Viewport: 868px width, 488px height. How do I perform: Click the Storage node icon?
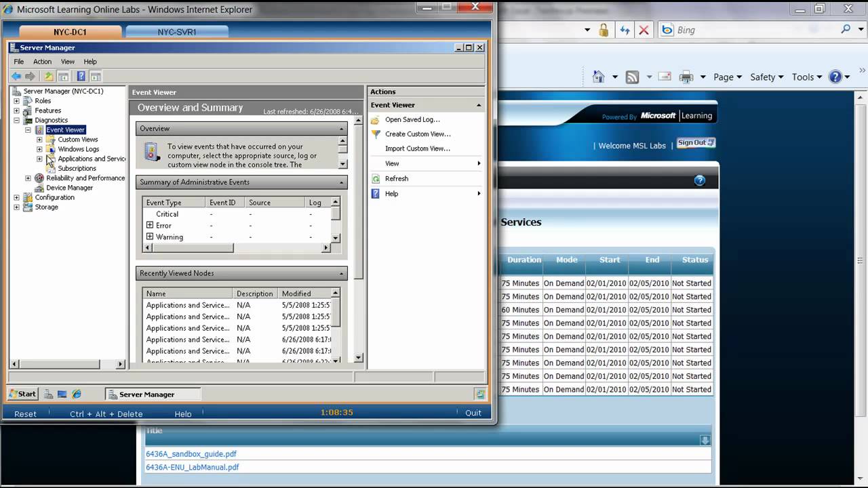[28, 207]
